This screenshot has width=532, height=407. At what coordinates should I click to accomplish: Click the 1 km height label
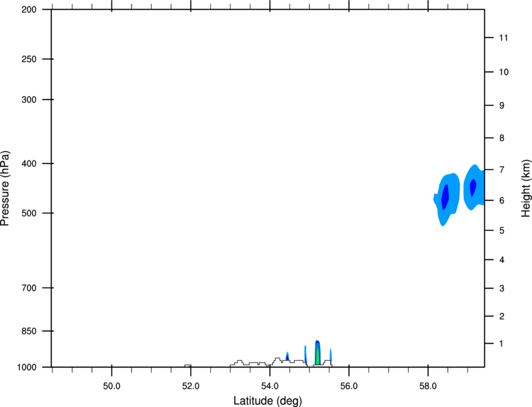tap(502, 344)
